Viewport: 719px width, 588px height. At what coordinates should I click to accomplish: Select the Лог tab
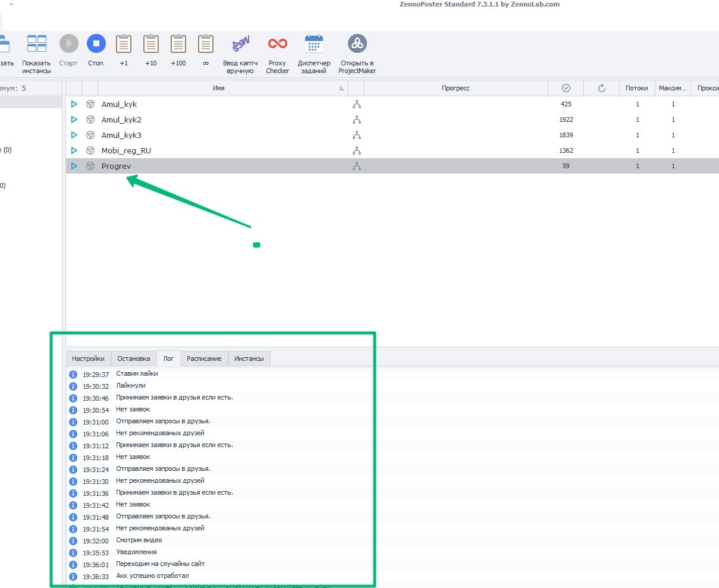[168, 359]
